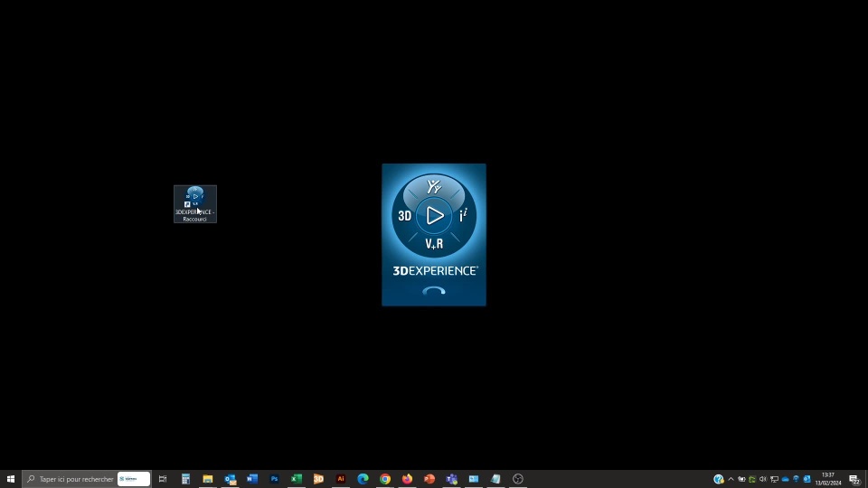
Task: Open Task View in the taskbar
Action: click(x=163, y=479)
